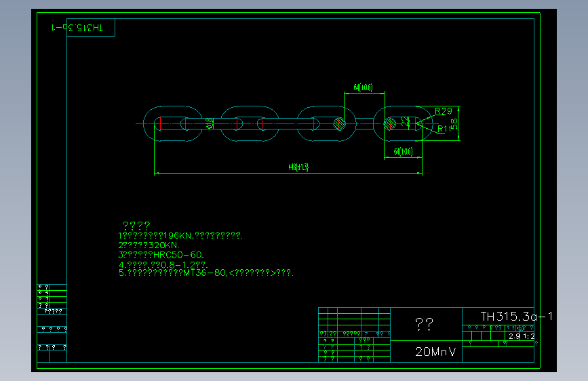This screenshot has width=588, height=381.
Task: Click the 1:2 scale value
Action: (528, 336)
